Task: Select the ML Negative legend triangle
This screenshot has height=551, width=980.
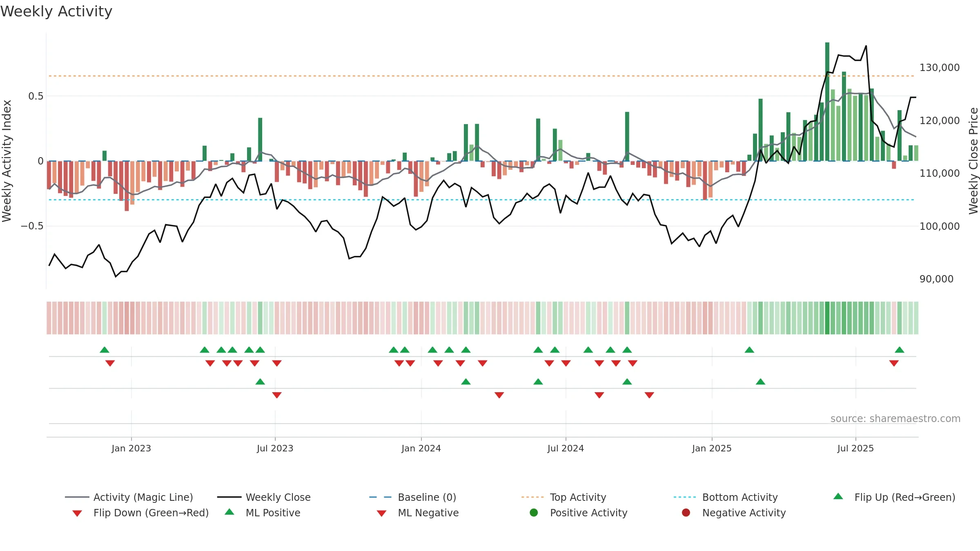Action: click(381, 513)
